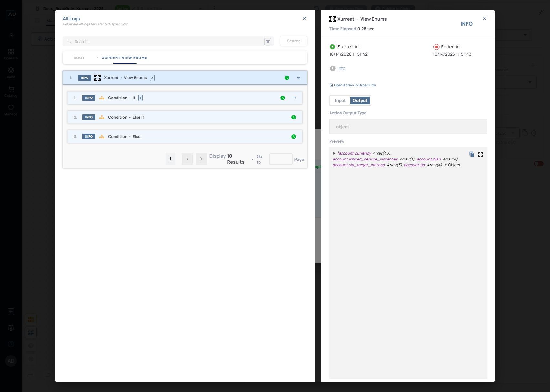Select the Condition - Else If log row
Screen dimensions: 550x392
(185, 117)
